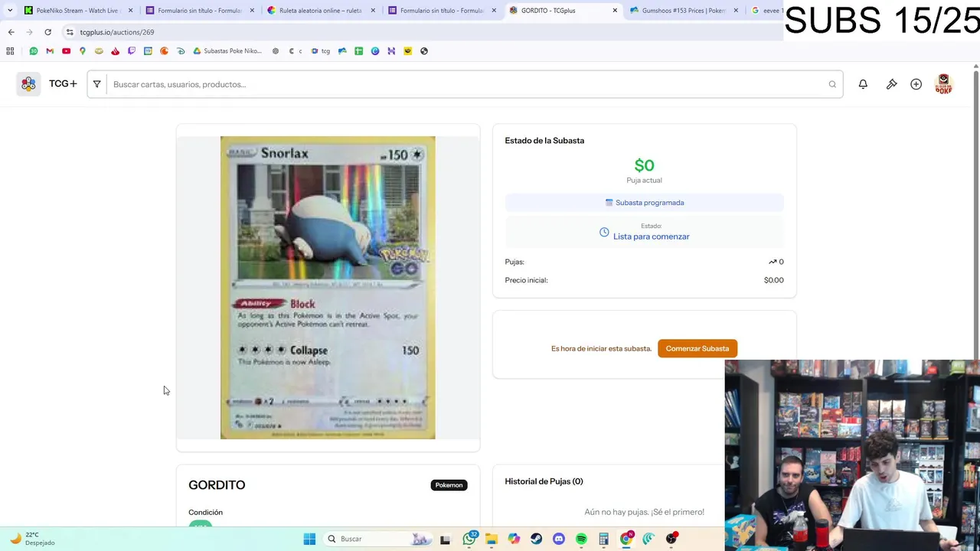
Task: Open Crunchyroll orange bookmark icon
Action: click(165, 51)
